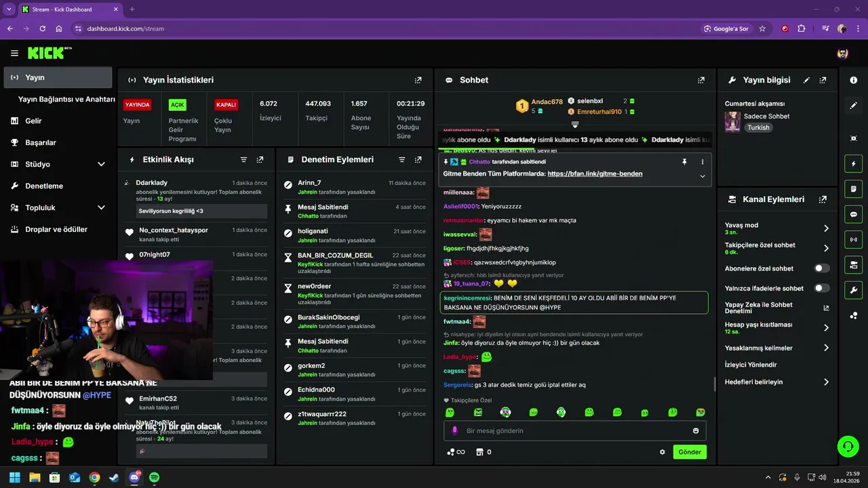Viewport: 868px width, 488px height.
Task: Pop out the Denetim Eylemleri panel
Action: click(x=418, y=160)
